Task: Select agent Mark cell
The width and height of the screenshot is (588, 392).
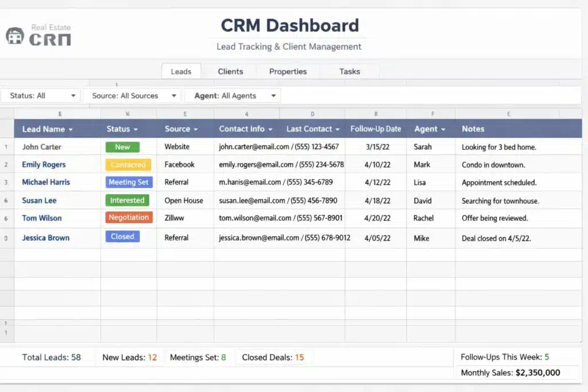Action: [x=422, y=165]
